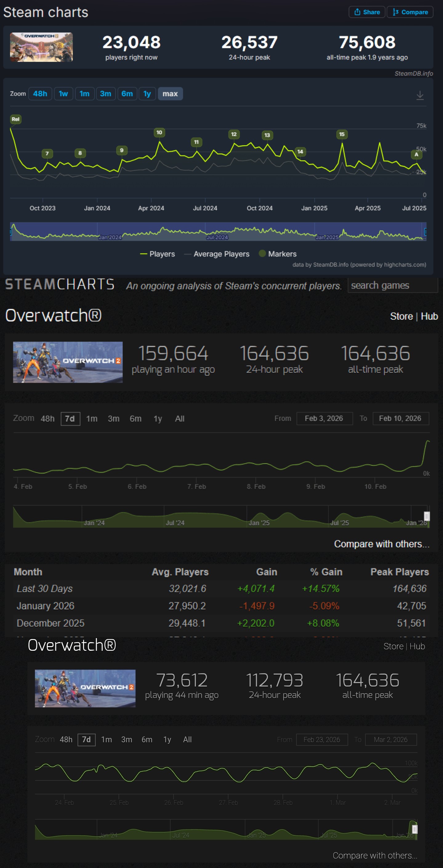Choose 7d zoom on the Feb 3–Feb 10 chart
443x868 pixels.
pos(70,419)
